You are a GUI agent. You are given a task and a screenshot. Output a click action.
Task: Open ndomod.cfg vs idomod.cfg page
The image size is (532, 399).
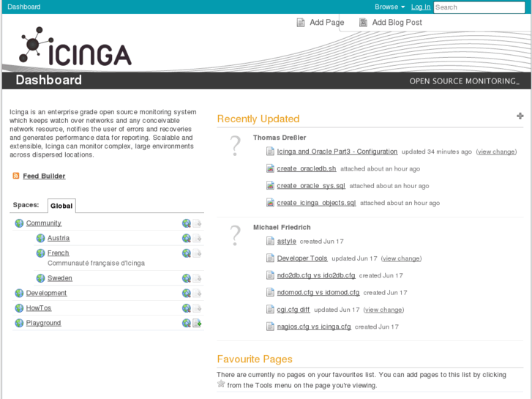click(x=318, y=292)
